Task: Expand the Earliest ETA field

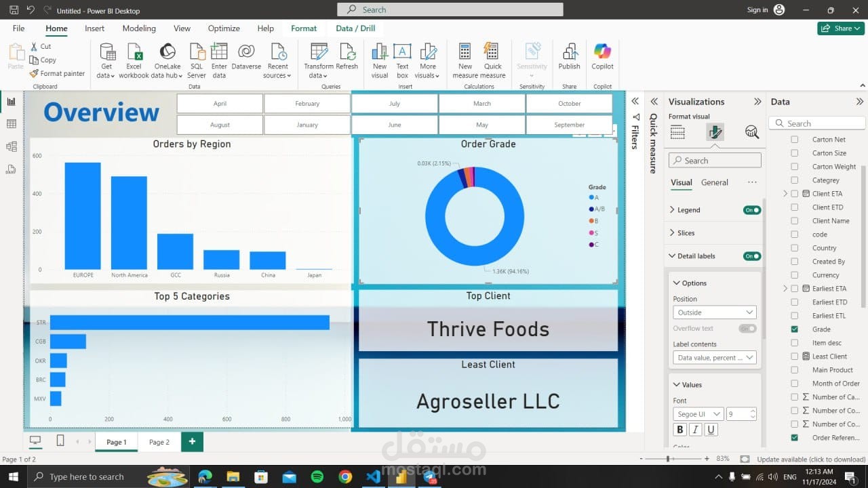Action: coord(785,289)
